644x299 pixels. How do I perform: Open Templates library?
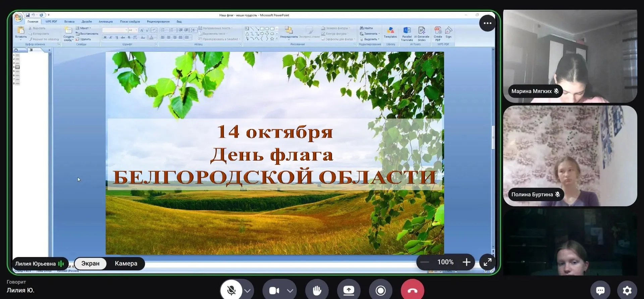(390, 33)
